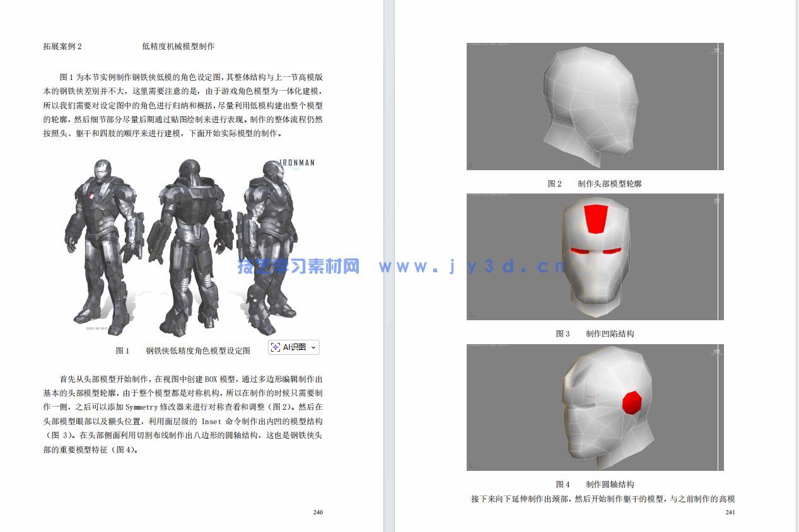The height and width of the screenshot is (532, 799).
Task: Click the AI sparkle icon in the AI识图 button
Action: [274, 347]
